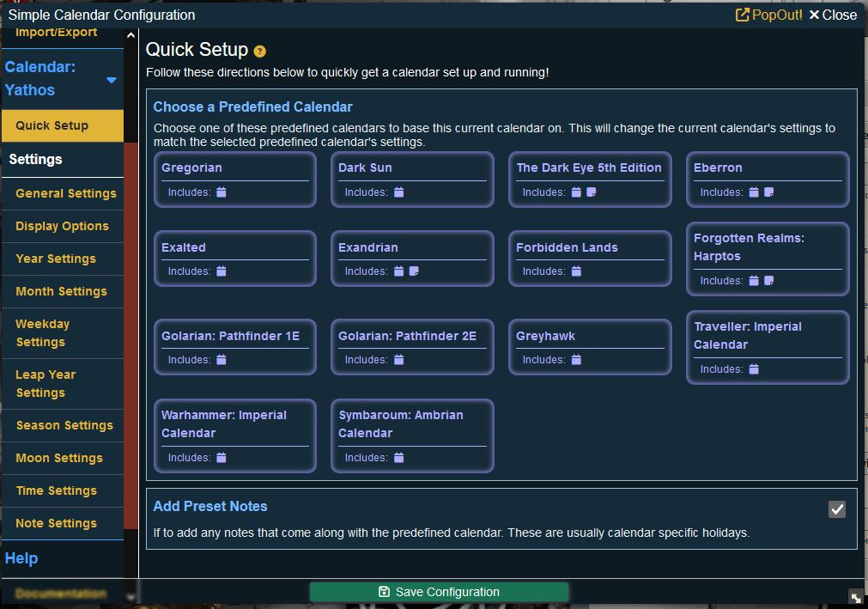
Task: Click the window resize handle icon
Action: pos(856,597)
